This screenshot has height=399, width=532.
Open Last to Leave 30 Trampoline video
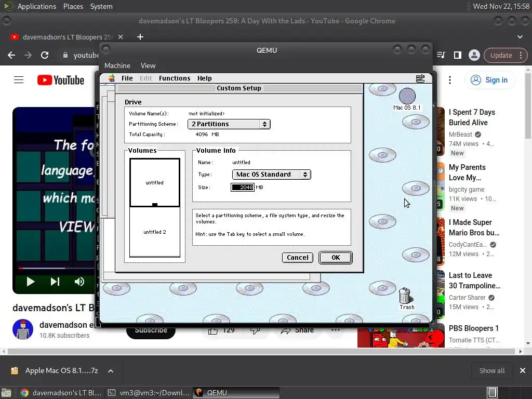click(x=474, y=281)
